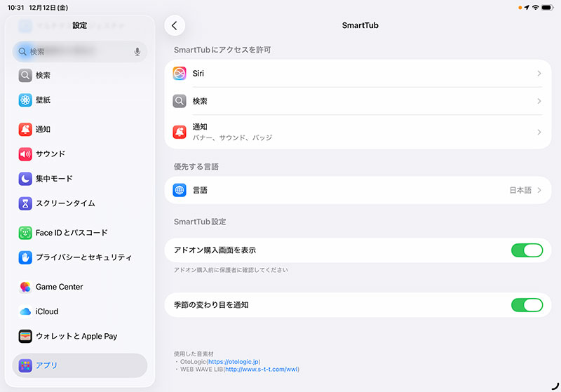Tap the microphone icon in search field
Image resolution: width=561 pixels, height=392 pixels.
point(137,52)
